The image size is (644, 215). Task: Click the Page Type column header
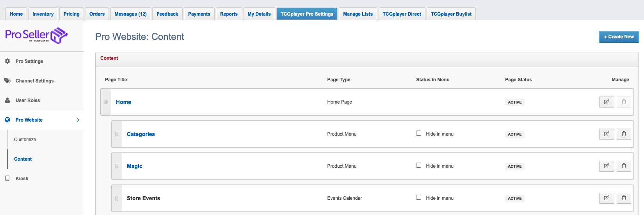click(x=339, y=80)
